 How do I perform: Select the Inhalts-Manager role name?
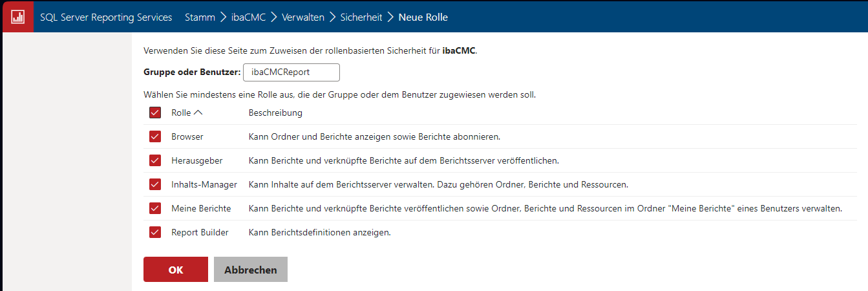point(204,184)
